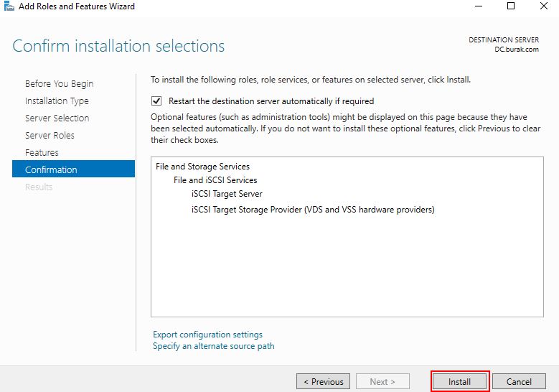
Task: Open Export configuration settings link
Action: click(207, 335)
